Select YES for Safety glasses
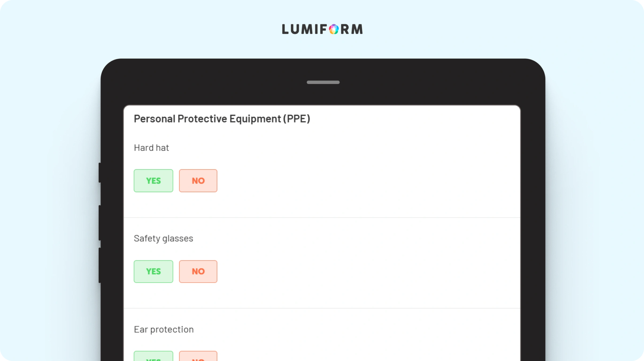 tap(153, 271)
